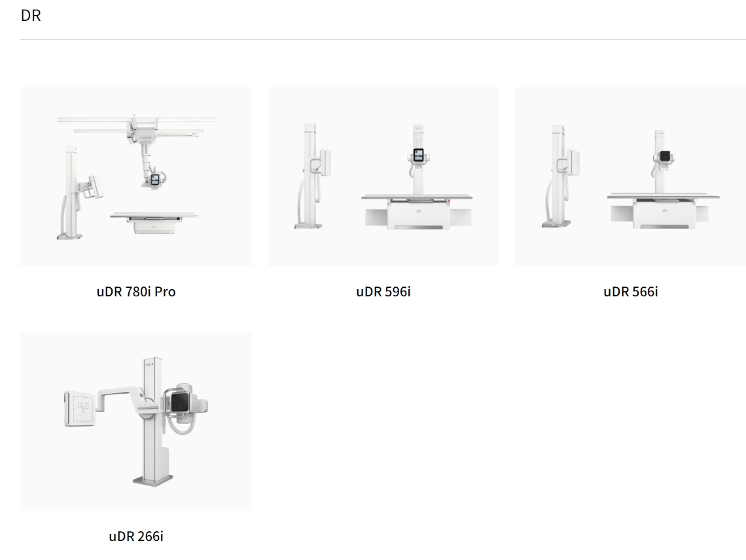
Task: Click the tube head display in uDR 596i image
Action: (418, 155)
